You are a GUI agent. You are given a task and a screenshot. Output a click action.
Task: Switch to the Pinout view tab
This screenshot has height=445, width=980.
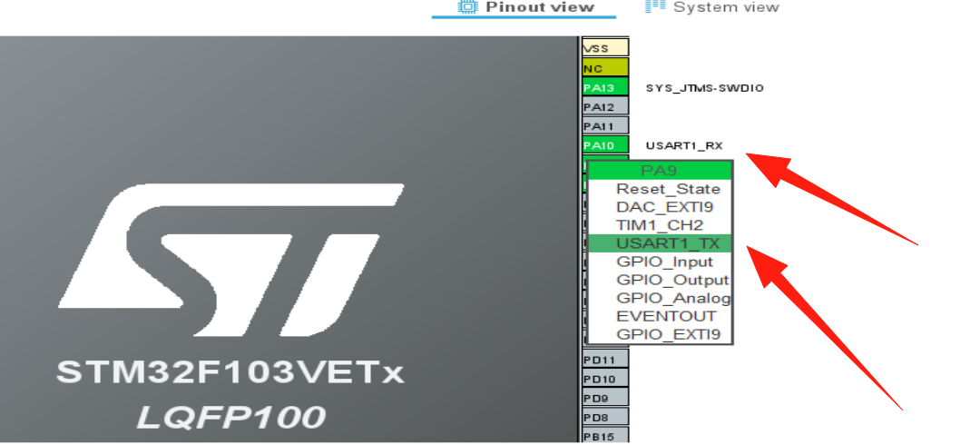pyautogui.click(x=525, y=7)
